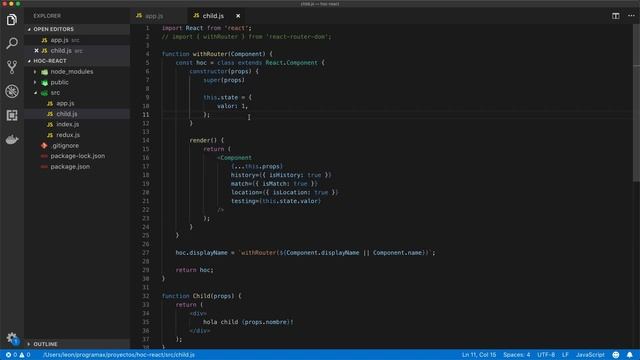Click the errors and warnings status indicator
Image resolution: width=640 pixels, height=360 pixels.
(18, 355)
